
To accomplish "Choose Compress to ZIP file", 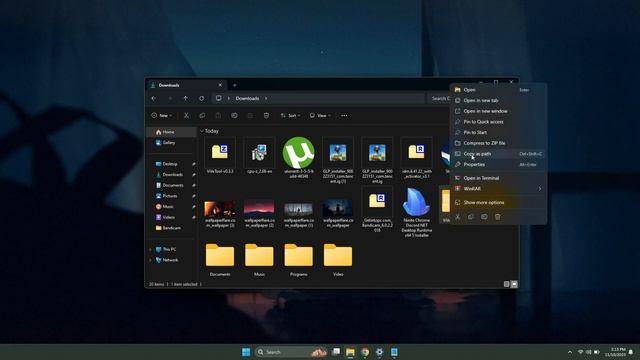I will coord(498,143).
